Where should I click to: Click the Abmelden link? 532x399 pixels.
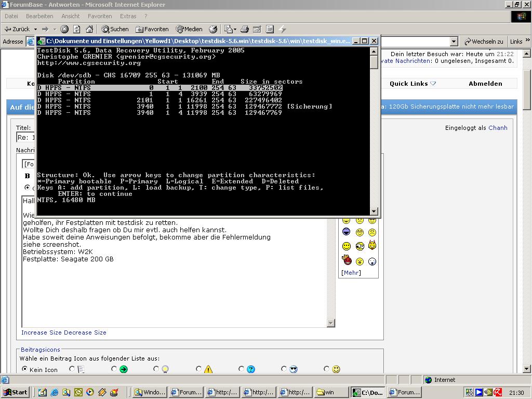click(x=486, y=84)
